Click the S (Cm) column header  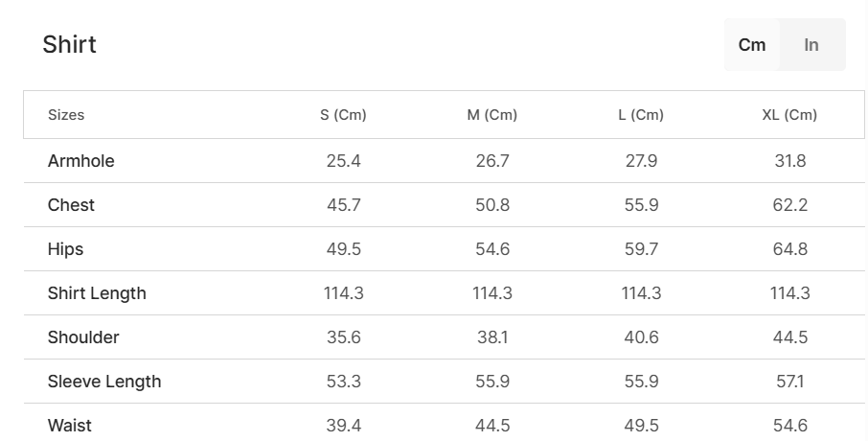coord(343,115)
